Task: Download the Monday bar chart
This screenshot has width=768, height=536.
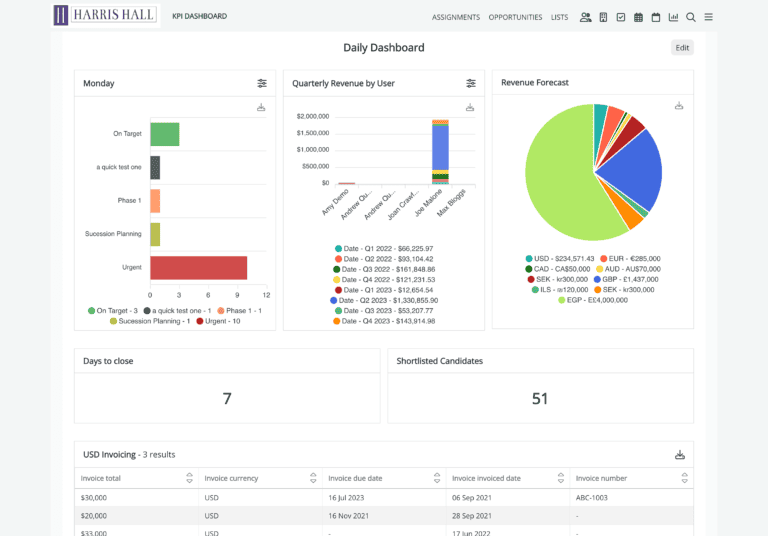Action: (261, 107)
